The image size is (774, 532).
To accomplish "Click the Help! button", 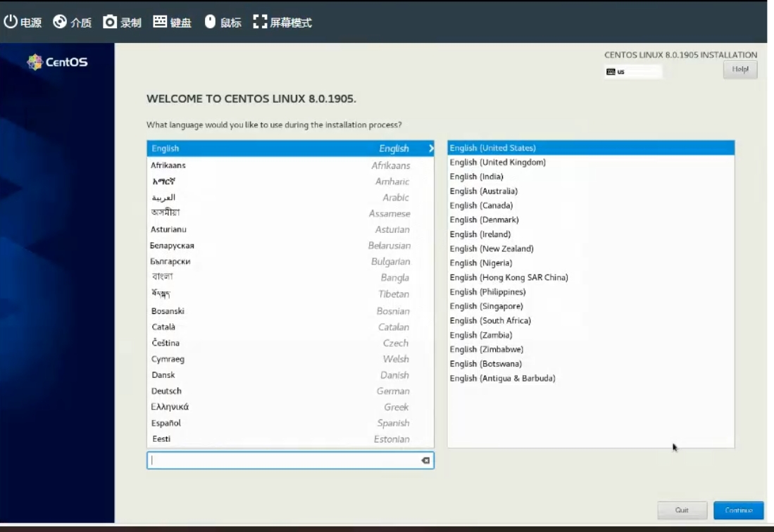I will (740, 70).
